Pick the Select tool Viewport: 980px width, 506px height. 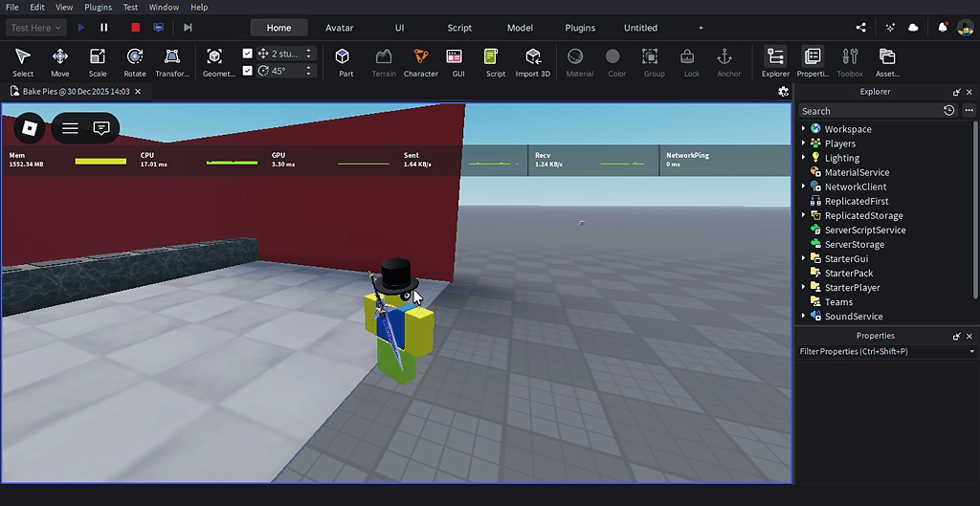[x=23, y=62]
